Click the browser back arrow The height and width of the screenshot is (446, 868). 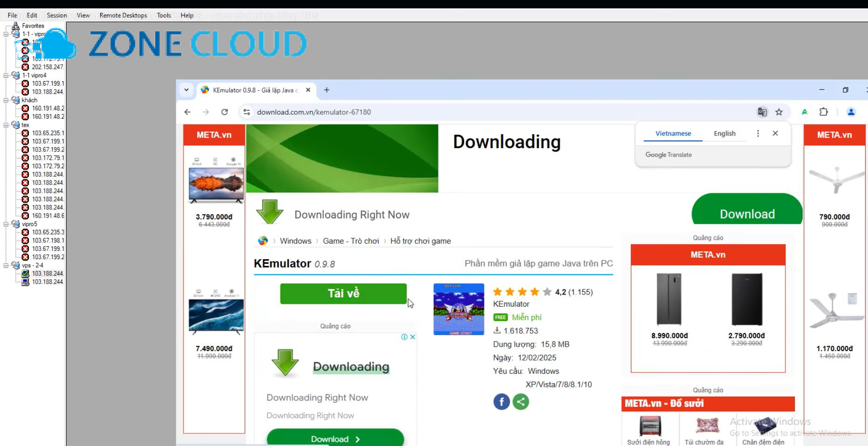pyautogui.click(x=187, y=112)
